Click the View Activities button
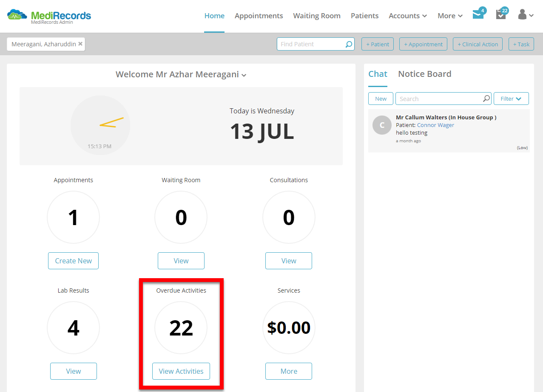The width and height of the screenshot is (543, 392). coord(181,371)
